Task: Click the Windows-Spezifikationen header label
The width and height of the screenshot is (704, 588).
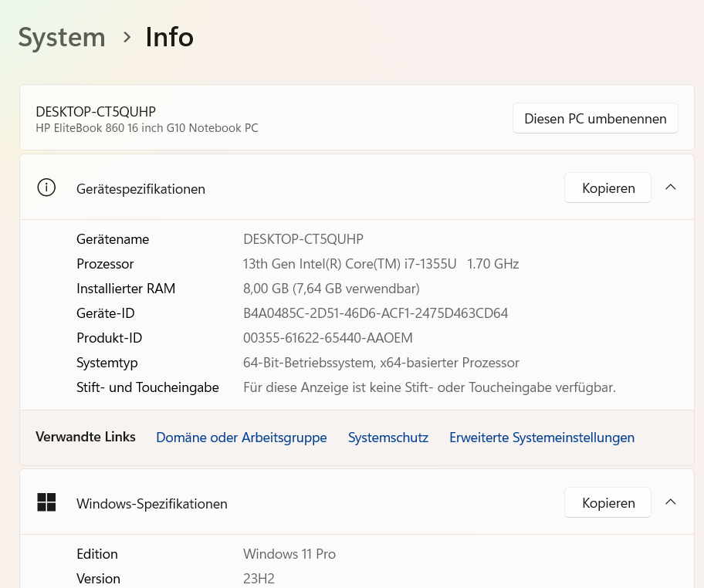Action: pyautogui.click(x=152, y=504)
